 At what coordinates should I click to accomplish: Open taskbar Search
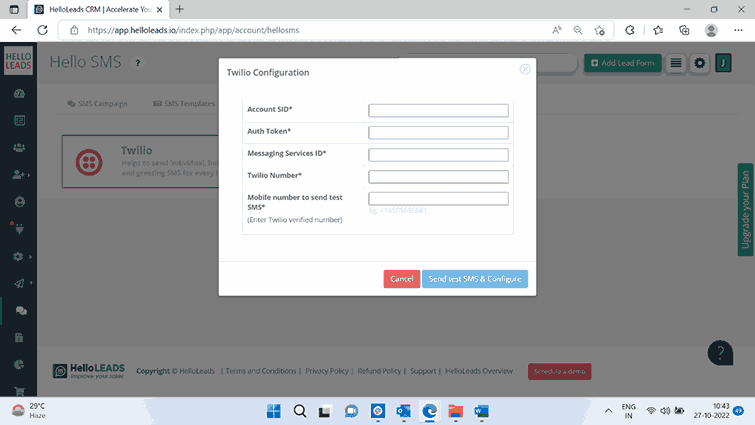(299, 411)
